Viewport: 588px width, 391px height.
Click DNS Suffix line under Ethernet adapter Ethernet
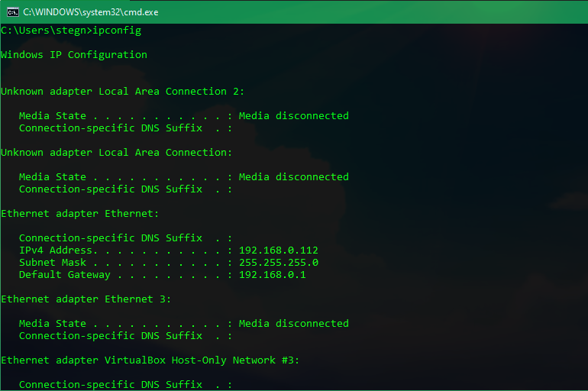click(x=126, y=238)
